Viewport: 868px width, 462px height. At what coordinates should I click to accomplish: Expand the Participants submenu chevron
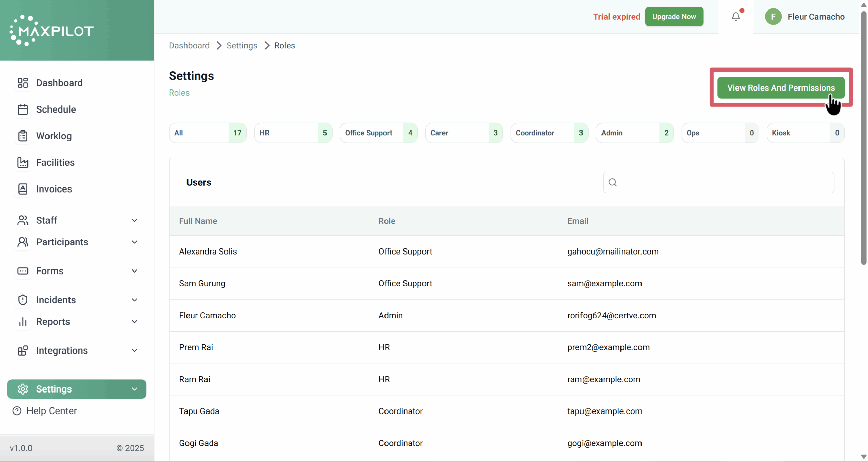point(134,242)
